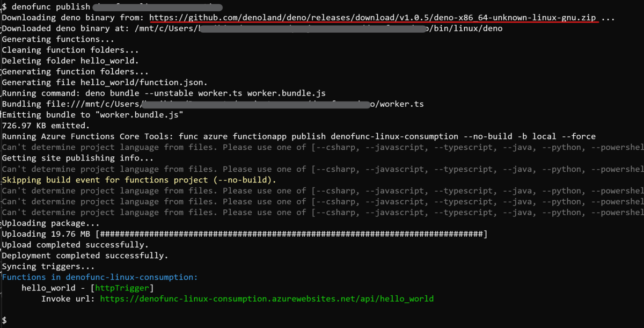Viewport: 644px width, 328px height.
Task: Click 'Functions in denofunc-linux-consumption:' heading
Action: pos(100,277)
